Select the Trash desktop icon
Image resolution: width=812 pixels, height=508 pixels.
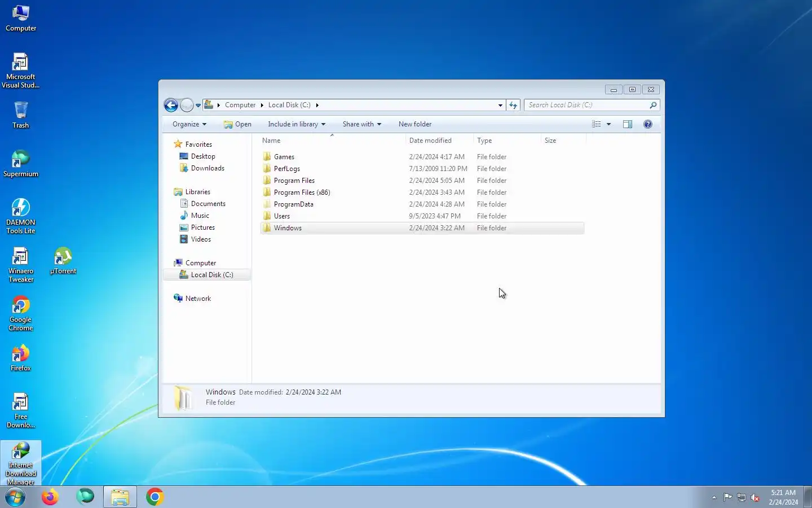[21, 115]
